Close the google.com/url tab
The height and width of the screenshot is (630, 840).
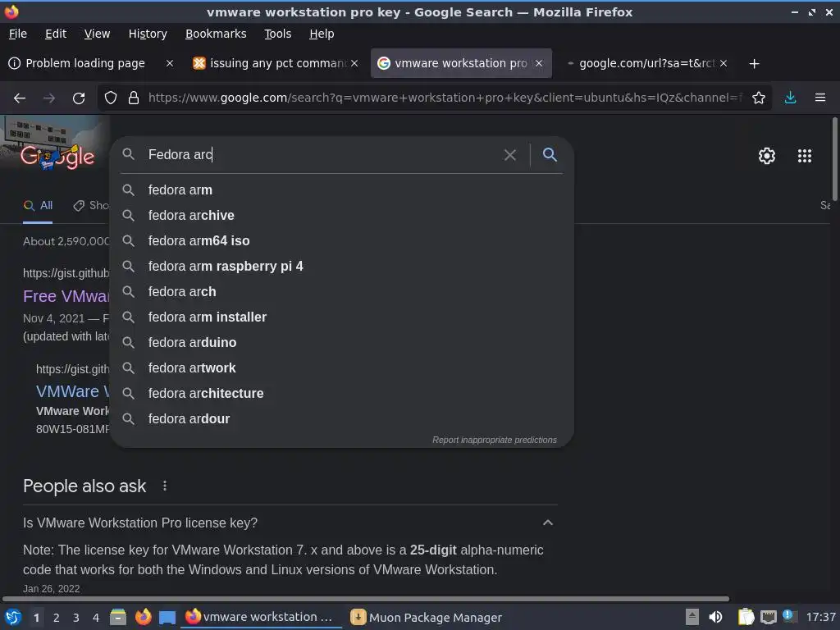pos(724,64)
